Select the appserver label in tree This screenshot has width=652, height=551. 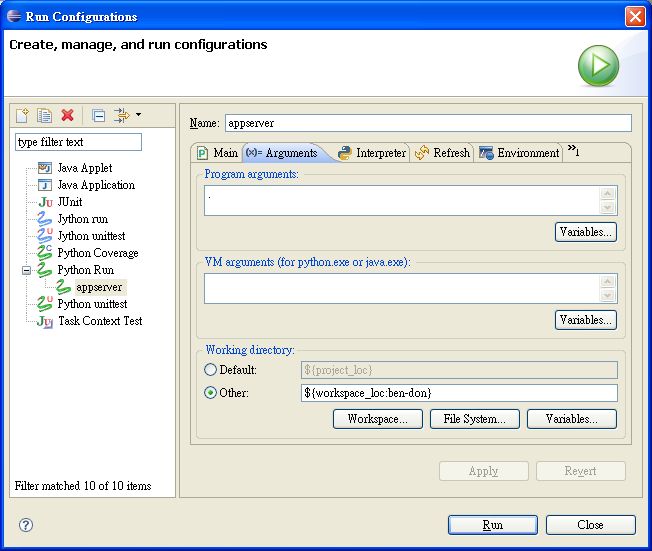[x=99, y=287]
